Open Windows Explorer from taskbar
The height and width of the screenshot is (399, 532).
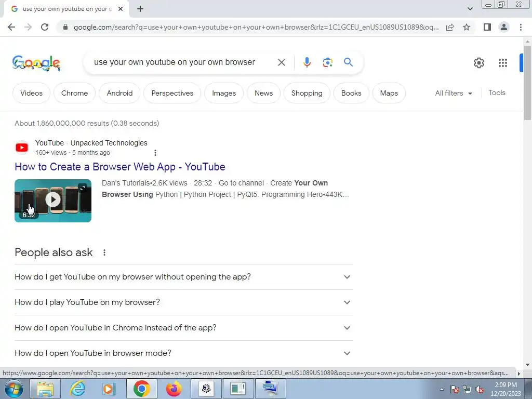[x=45, y=389]
